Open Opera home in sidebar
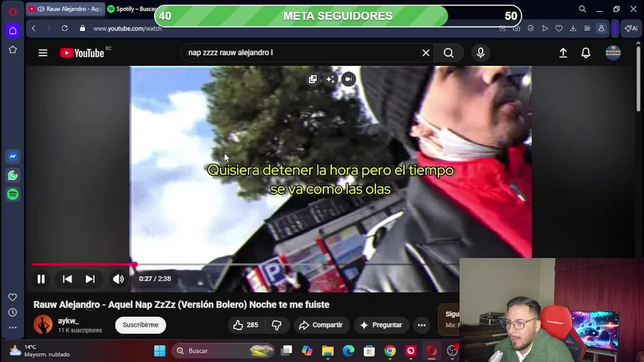Screen dimensions: 644x362 point(13,31)
